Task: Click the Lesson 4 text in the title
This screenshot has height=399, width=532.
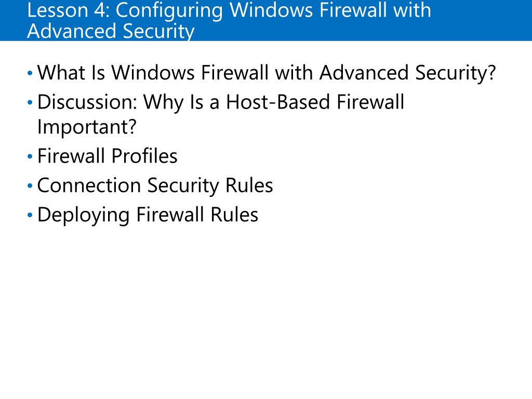Action: pyautogui.click(x=68, y=10)
